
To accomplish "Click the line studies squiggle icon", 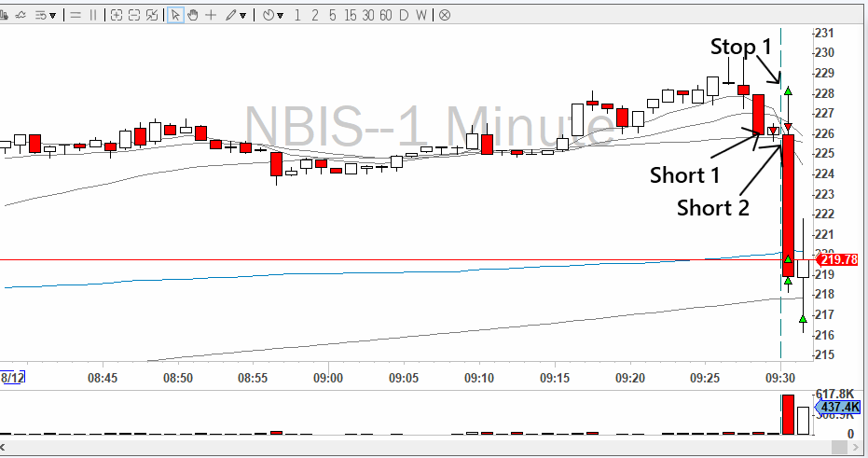I will point(21,16).
